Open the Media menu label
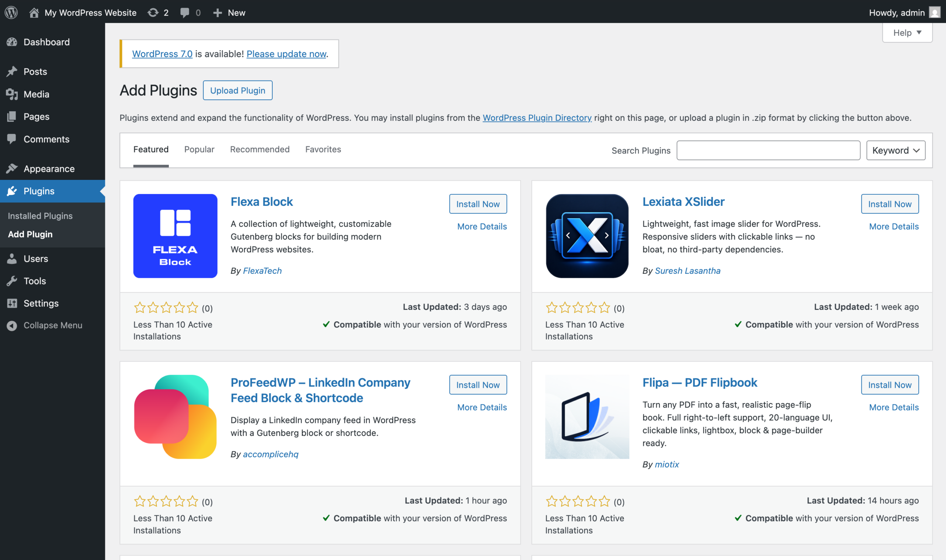 click(x=37, y=94)
